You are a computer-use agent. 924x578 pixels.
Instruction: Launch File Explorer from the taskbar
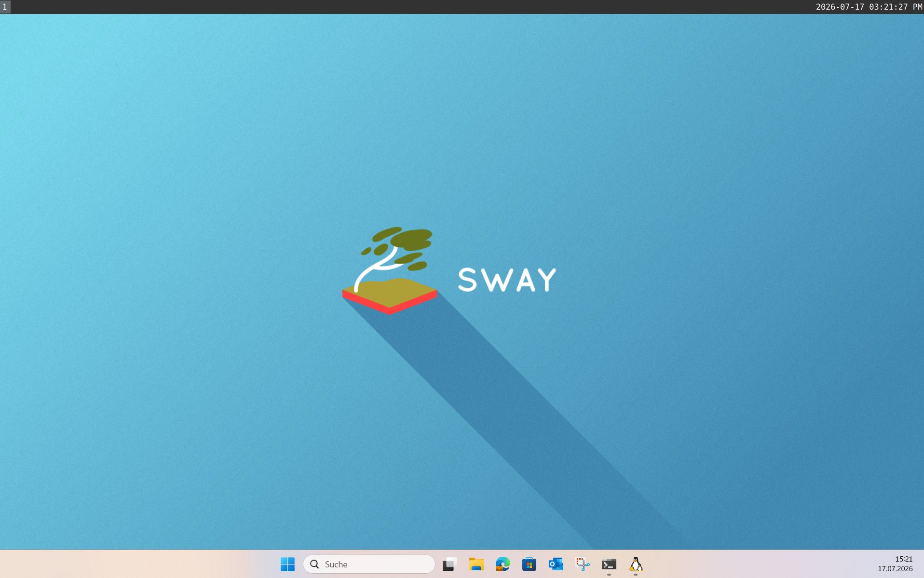point(476,564)
